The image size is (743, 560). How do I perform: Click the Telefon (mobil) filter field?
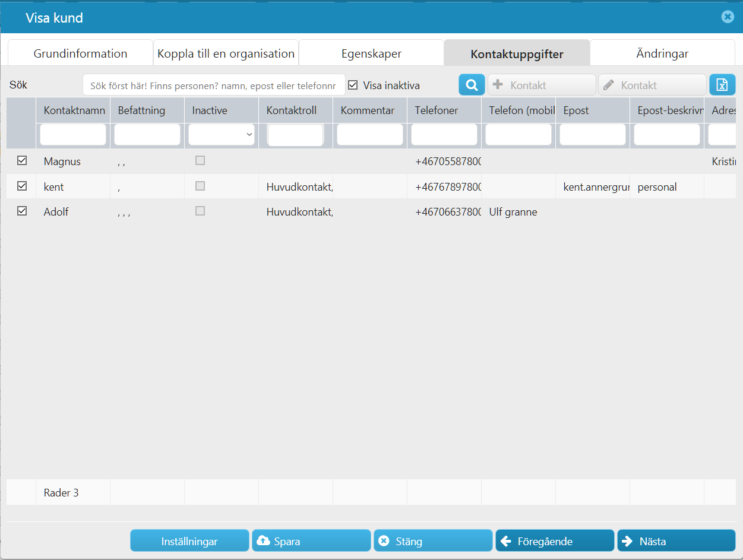[518, 135]
